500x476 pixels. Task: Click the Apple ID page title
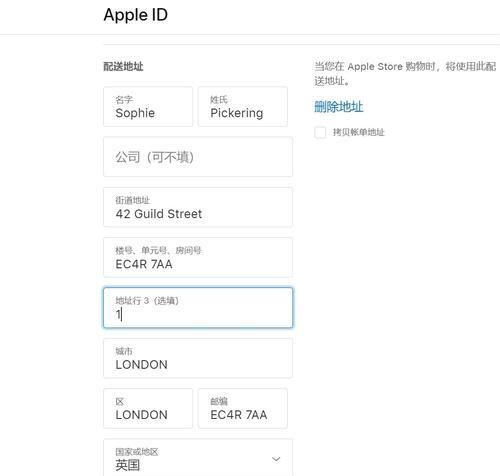[x=136, y=15]
